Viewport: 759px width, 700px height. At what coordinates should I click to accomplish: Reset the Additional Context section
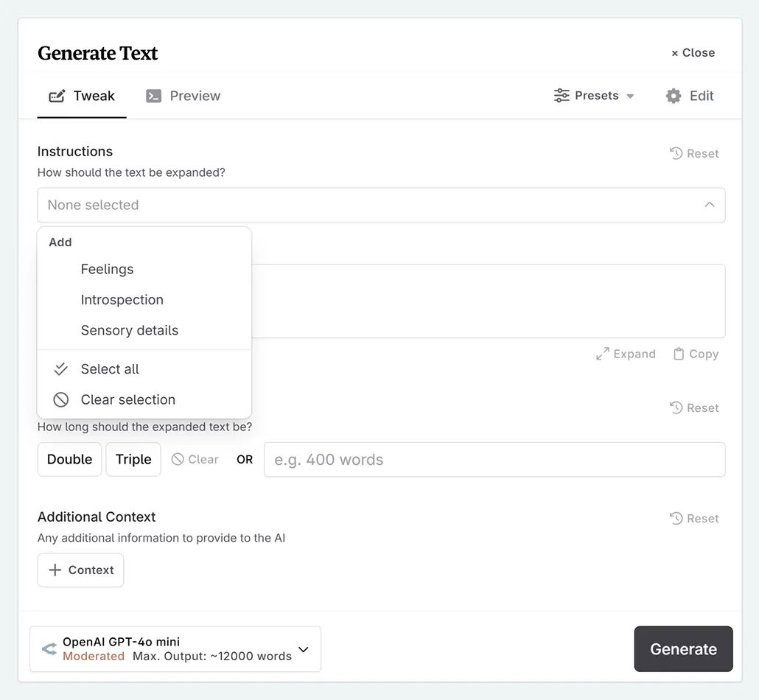(693, 518)
